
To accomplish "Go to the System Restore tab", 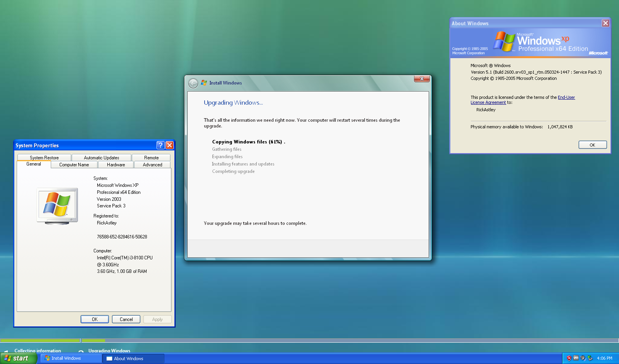I will click(x=44, y=158).
